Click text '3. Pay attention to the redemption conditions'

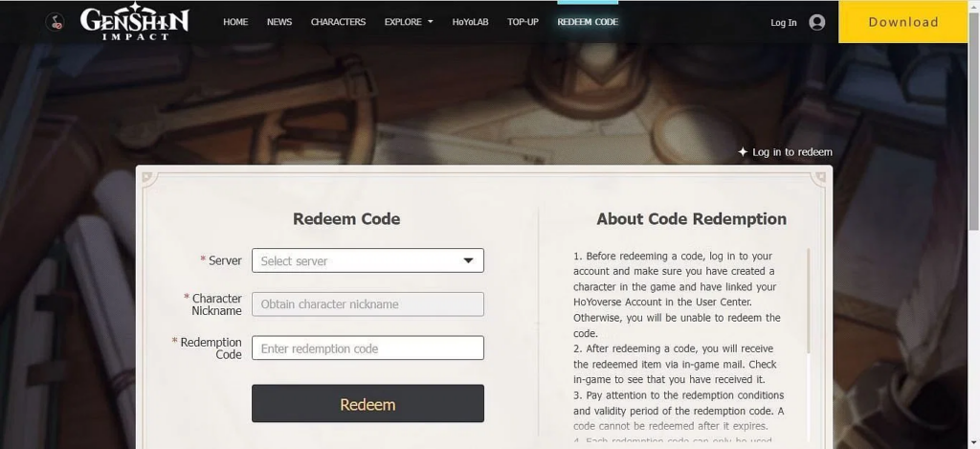click(679, 395)
